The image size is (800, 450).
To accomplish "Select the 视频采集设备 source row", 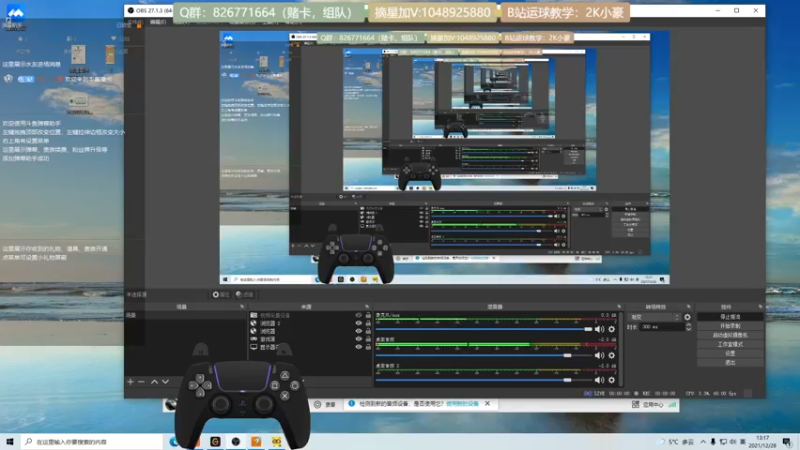I will [x=310, y=315].
